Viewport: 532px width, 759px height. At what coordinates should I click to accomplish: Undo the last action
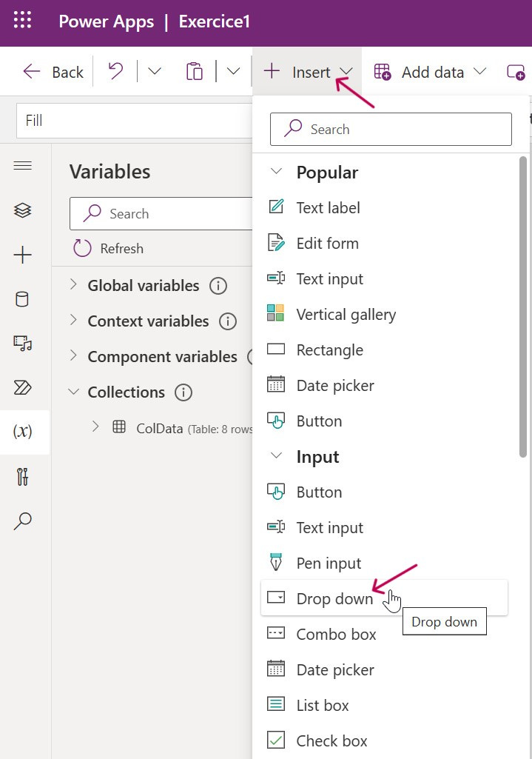[x=115, y=71]
